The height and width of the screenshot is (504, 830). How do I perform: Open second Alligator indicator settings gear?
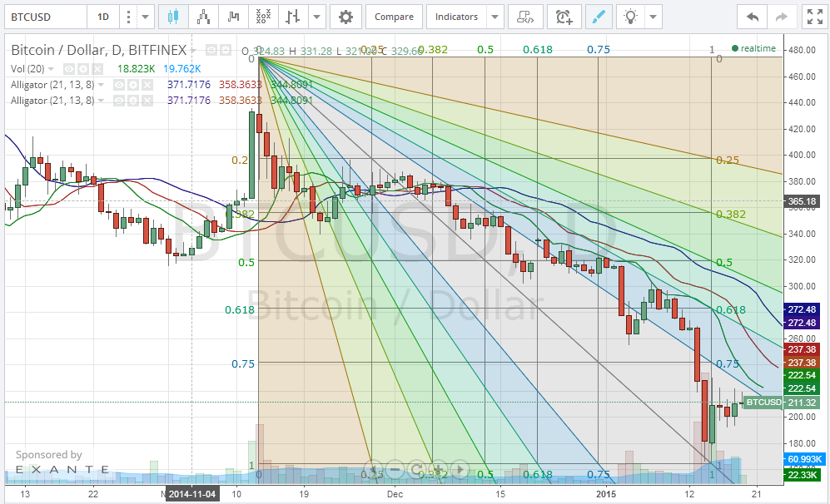(x=133, y=101)
